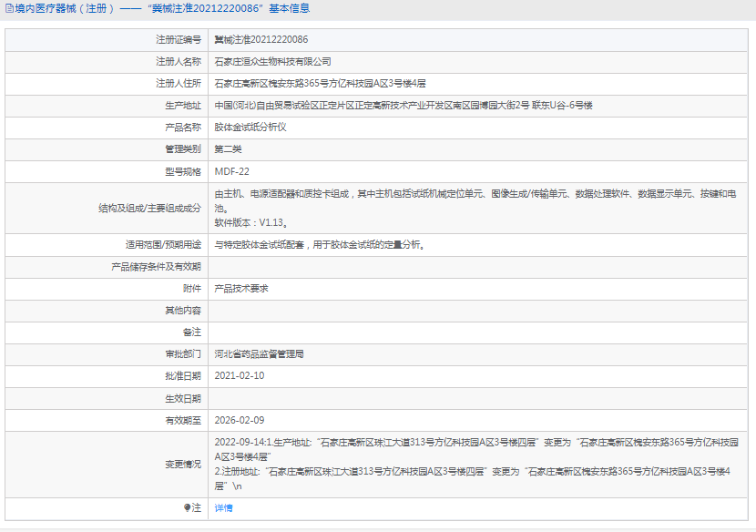Open the 详情 link

coord(223,508)
